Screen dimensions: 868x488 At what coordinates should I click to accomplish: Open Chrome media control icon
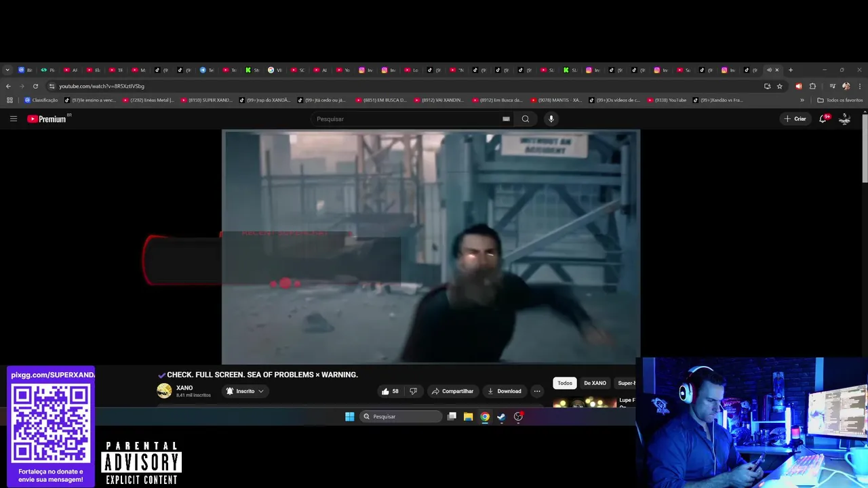tap(832, 86)
